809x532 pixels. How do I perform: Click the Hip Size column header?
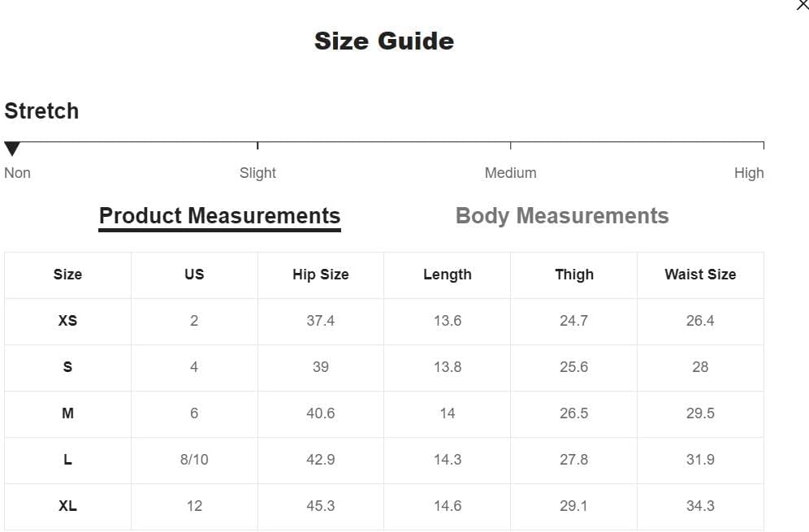[x=320, y=275]
